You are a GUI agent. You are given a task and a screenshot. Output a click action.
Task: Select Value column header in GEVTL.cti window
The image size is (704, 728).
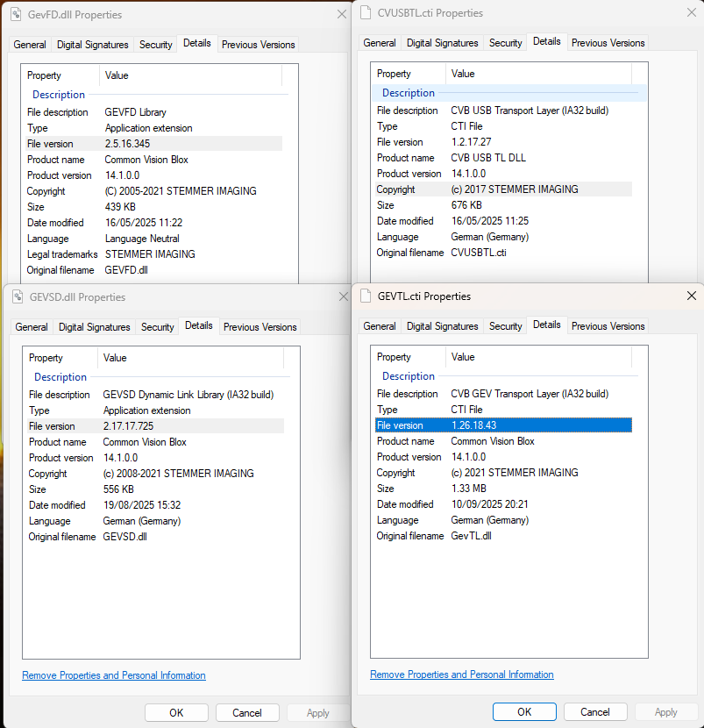(538, 357)
